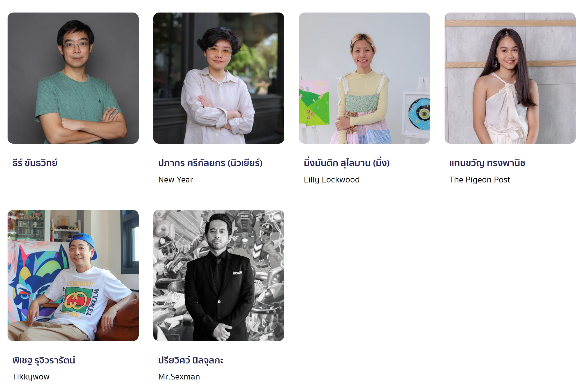Open the Lilly Lockwood artist photo

(x=364, y=78)
